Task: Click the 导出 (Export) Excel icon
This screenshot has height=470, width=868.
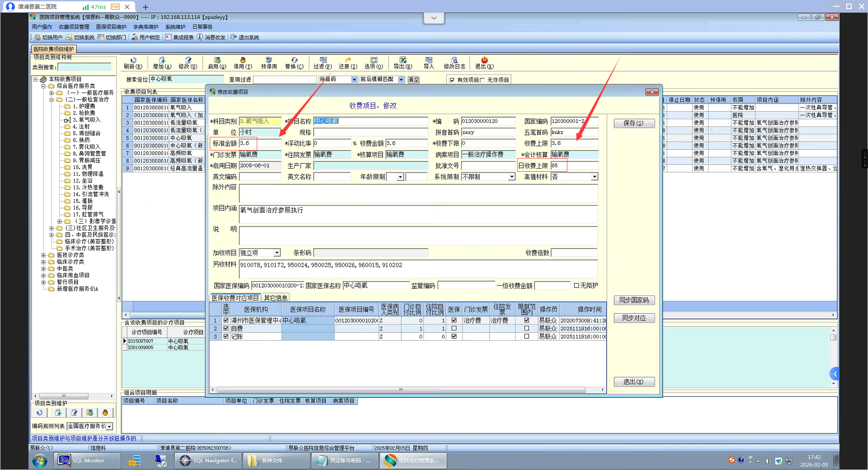Action: [402, 60]
